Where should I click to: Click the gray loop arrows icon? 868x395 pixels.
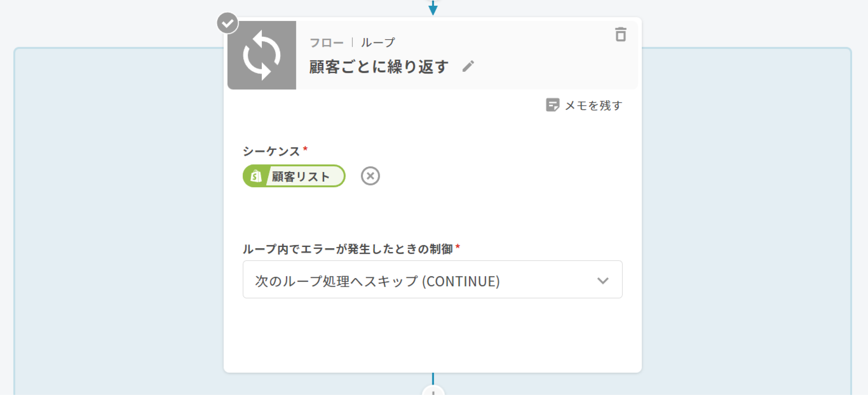262,55
